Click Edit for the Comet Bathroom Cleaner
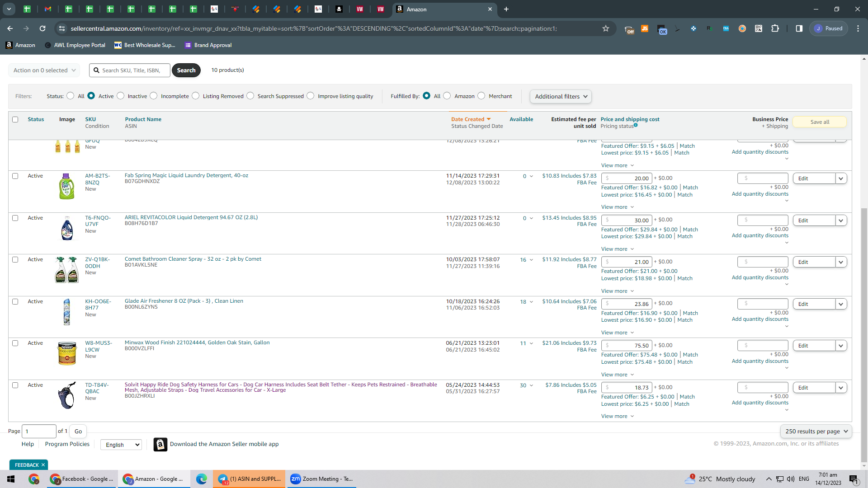 (814, 262)
